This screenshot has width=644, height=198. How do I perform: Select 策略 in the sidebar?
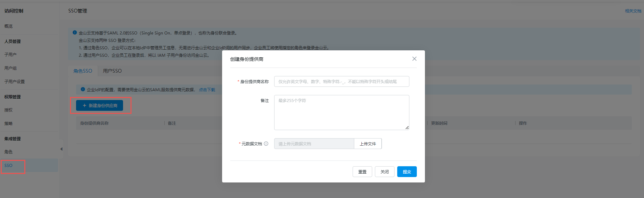(x=8, y=123)
